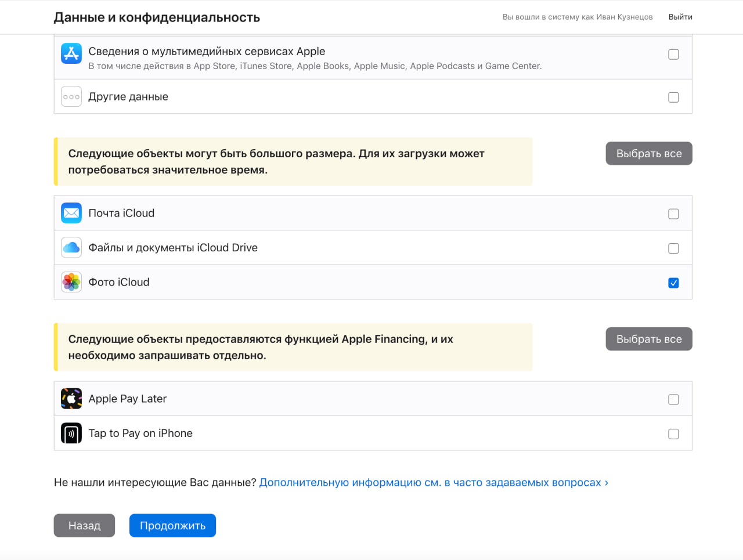Uncheck the Фото iCloud checkbox

point(673,283)
